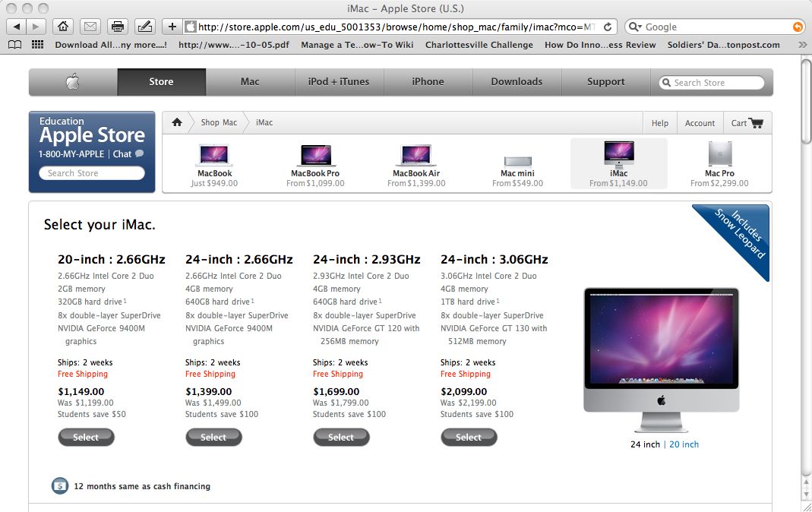The image size is (812, 512).
Task: Click the large iMac product image
Action: coord(662,360)
